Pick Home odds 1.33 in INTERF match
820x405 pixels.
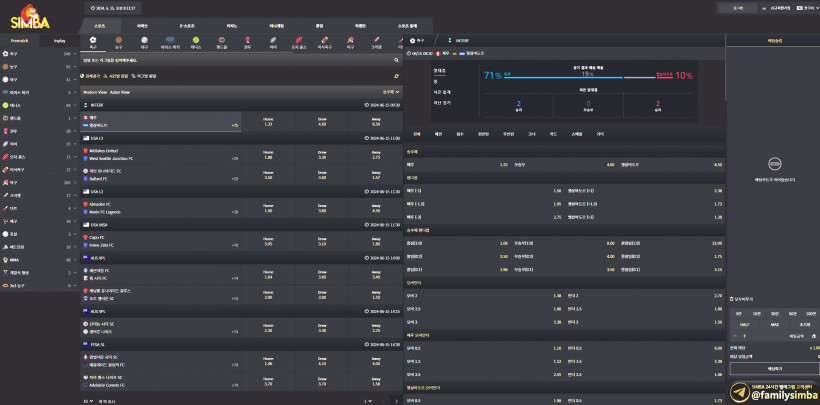coord(268,121)
